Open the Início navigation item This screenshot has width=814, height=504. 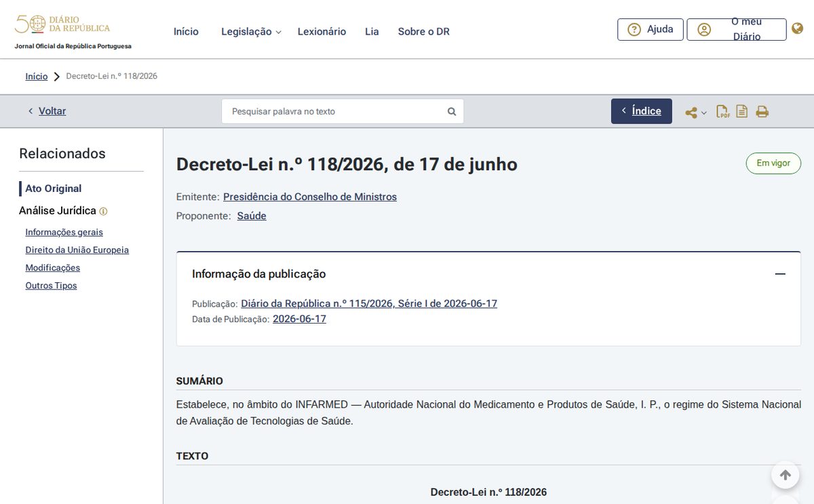tap(186, 31)
